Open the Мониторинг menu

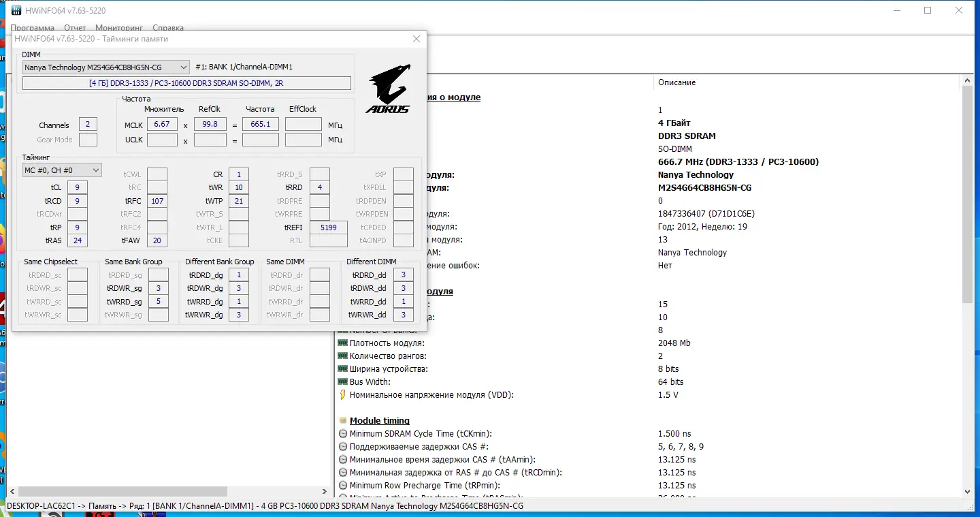coord(119,28)
